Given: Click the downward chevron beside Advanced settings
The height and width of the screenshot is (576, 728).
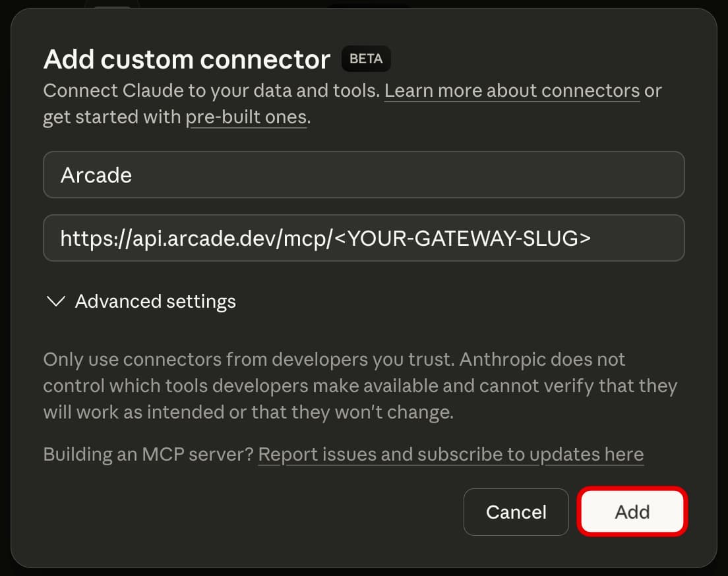Looking at the screenshot, I should click(55, 301).
